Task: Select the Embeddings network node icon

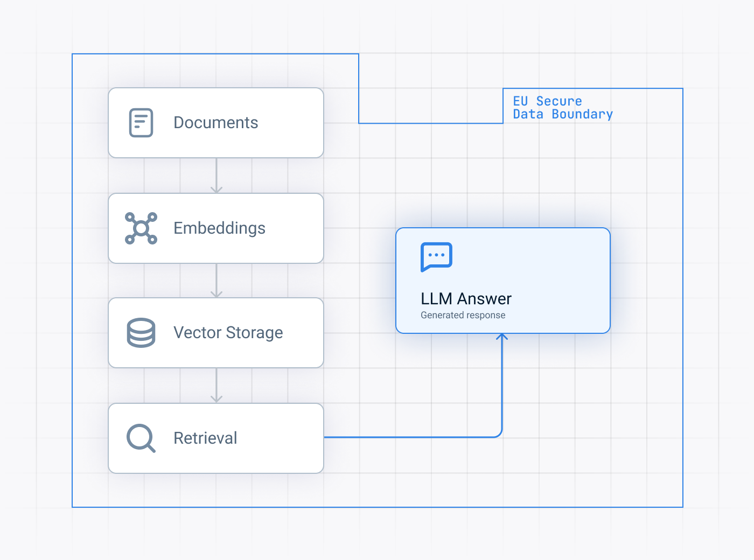Action: click(141, 228)
